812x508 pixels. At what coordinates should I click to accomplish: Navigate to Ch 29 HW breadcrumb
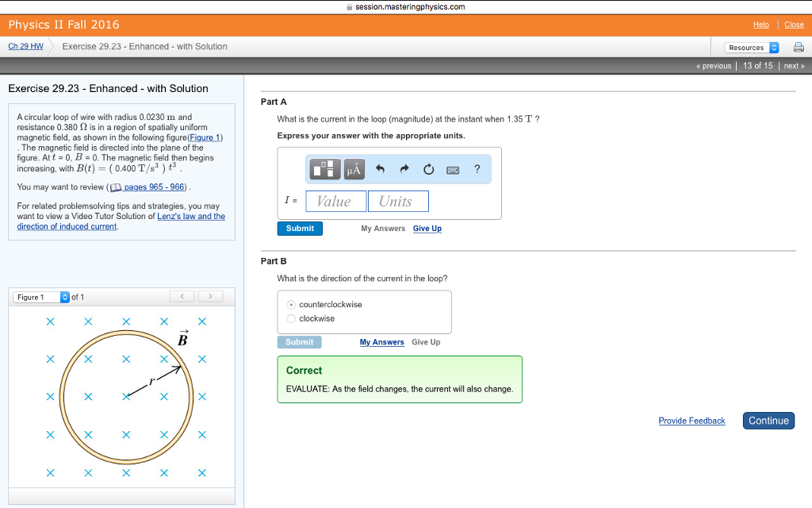tap(25, 46)
